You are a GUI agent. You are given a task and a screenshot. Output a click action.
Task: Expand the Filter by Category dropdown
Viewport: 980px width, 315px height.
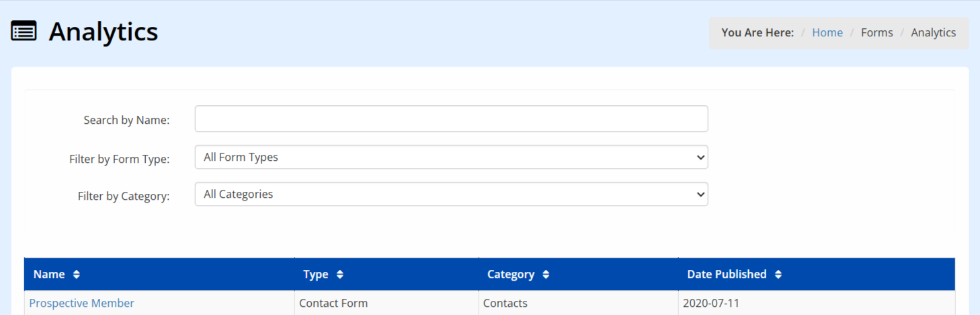(x=451, y=194)
